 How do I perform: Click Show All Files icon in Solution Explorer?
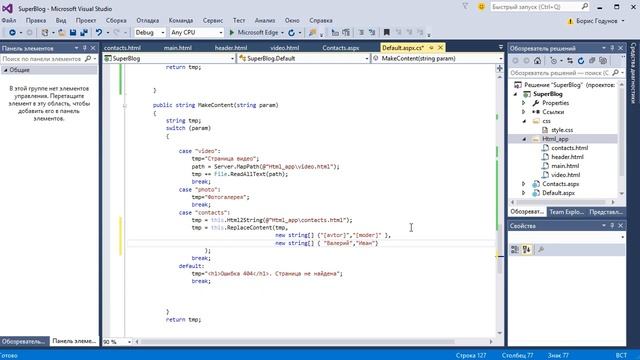603,61
